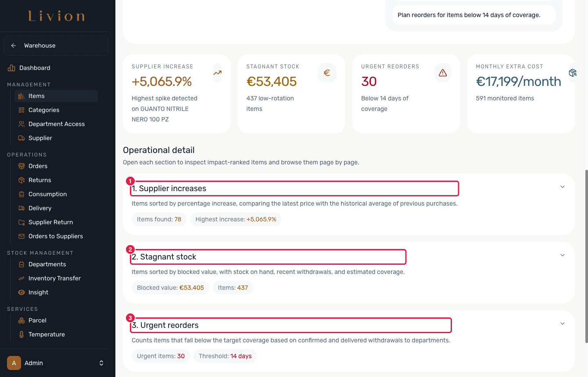Click the page vertical scrollbar

pos(586,256)
